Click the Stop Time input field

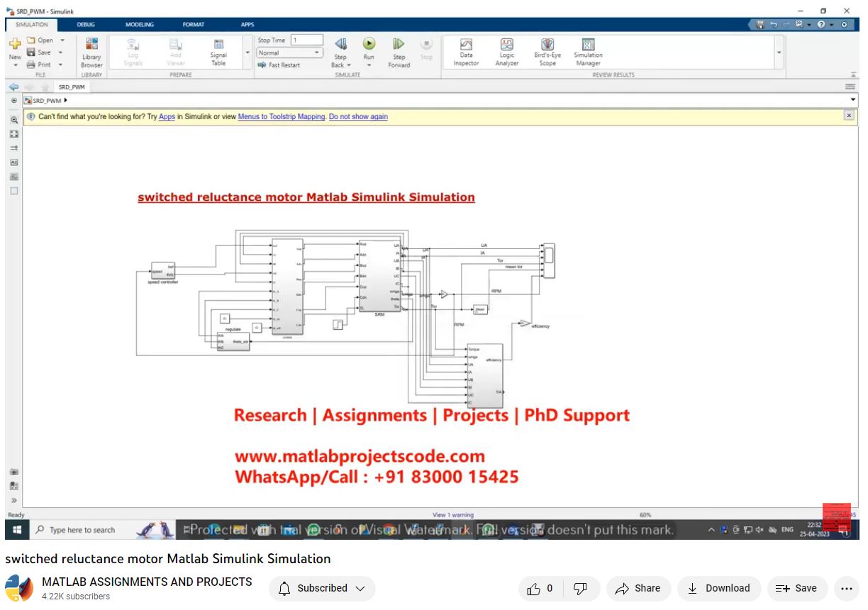point(306,40)
